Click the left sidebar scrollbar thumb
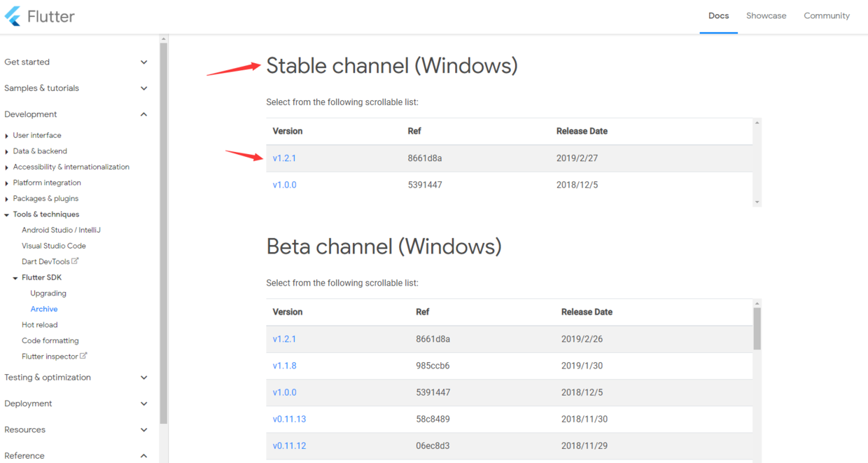 pyautogui.click(x=164, y=231)
